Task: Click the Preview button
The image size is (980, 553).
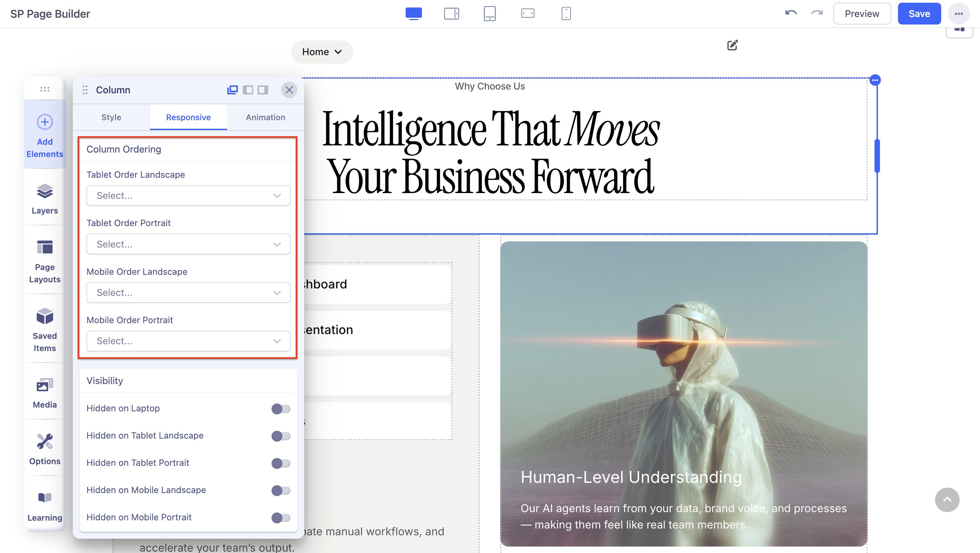Action: tap(861, 14)
